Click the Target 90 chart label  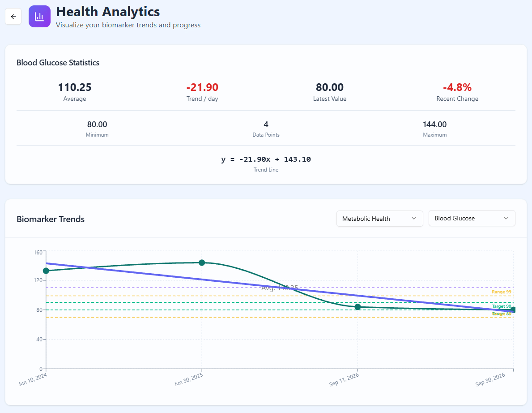coord(502,306)
